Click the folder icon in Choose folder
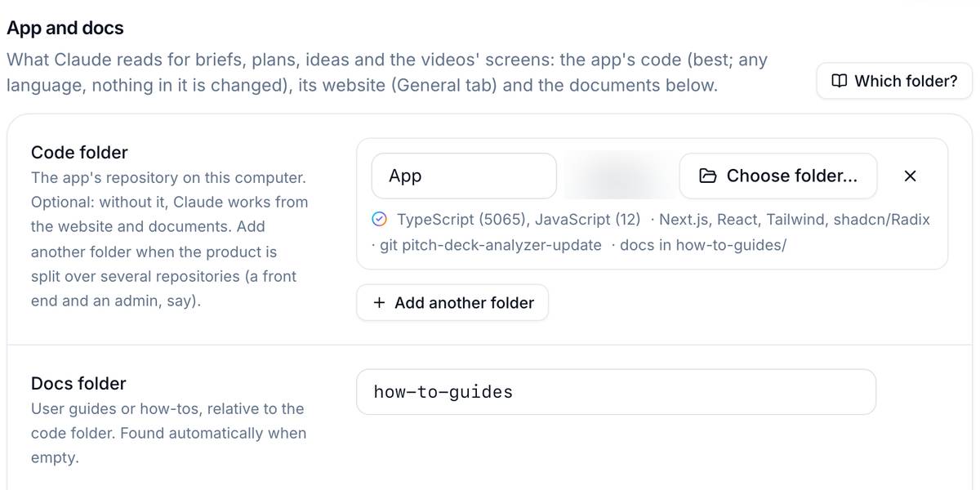980x490 pixels. tap(708, 176)
